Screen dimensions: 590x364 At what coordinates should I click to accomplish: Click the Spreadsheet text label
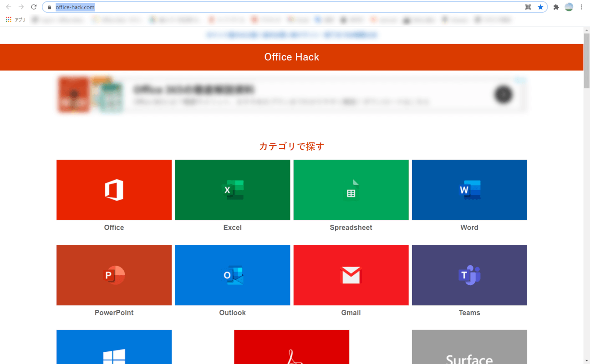point(351,227)
